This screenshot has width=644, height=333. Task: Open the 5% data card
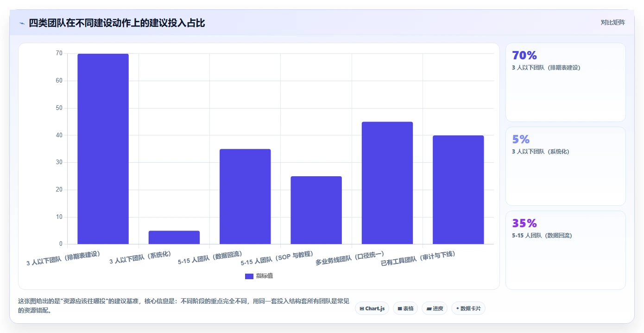[x=565, y=166]
